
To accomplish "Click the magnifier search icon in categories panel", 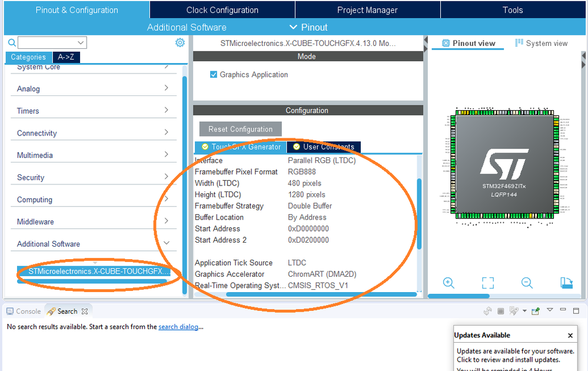I will pos(12,43).
